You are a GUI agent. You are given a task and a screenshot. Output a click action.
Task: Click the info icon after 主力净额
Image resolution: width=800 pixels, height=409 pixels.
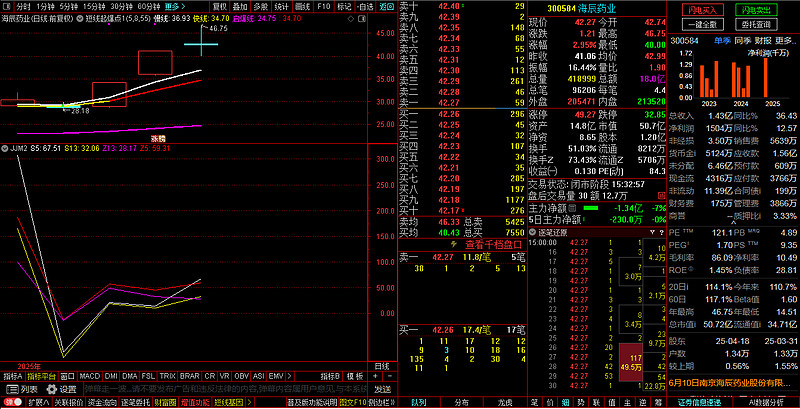click(x=572, y=208)
